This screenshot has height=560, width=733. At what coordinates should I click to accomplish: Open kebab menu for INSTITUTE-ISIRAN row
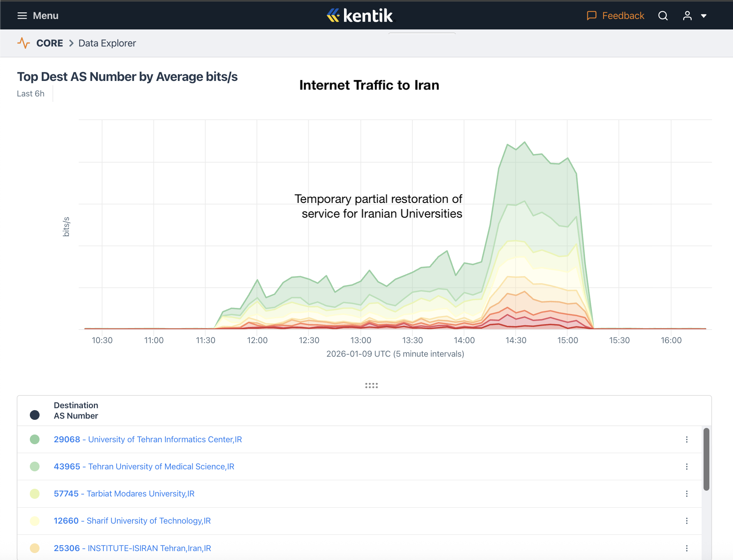tap(687, 548)
